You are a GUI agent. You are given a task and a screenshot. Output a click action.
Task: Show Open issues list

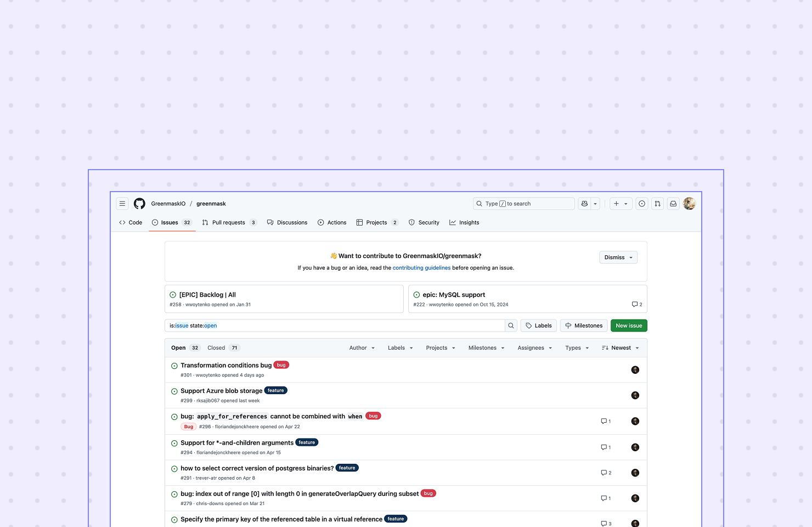pos(185,348)
